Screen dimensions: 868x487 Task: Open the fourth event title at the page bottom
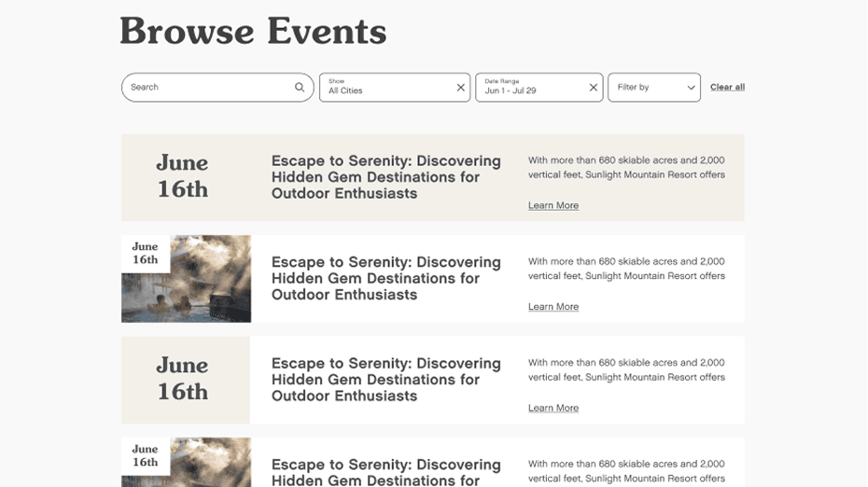click(x=385, y=472)
